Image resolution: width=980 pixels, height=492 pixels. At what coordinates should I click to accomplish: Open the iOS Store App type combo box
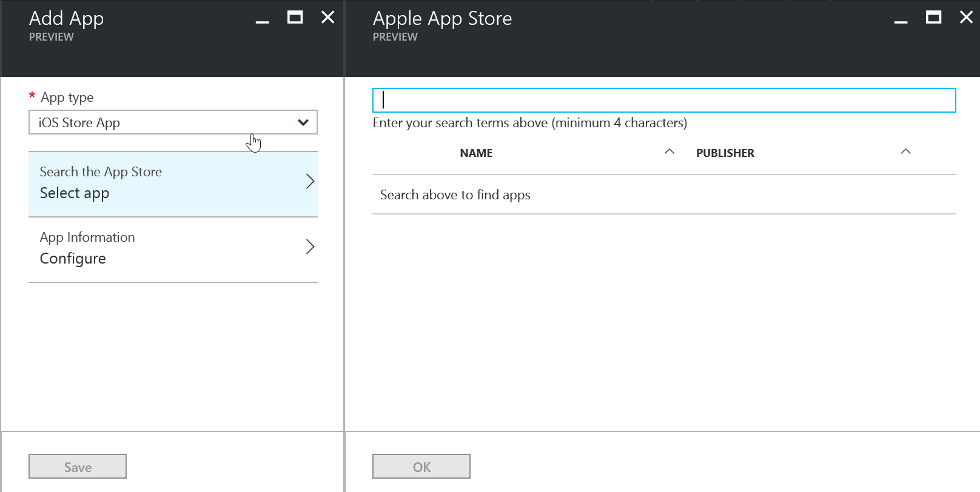tap(164, 122)
